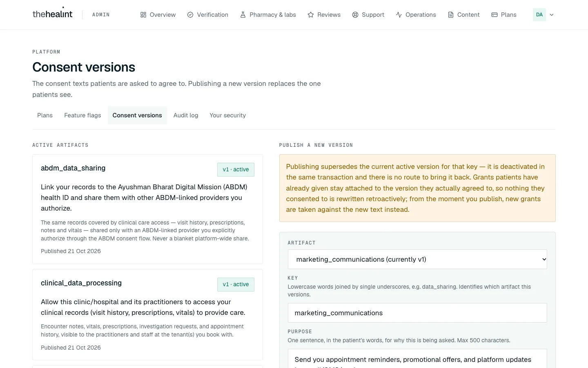The width and height of the screenshot is (588, 368).
Task: Click the Overview grid icon
Action: pyautogui.click(x=143, y=15)
